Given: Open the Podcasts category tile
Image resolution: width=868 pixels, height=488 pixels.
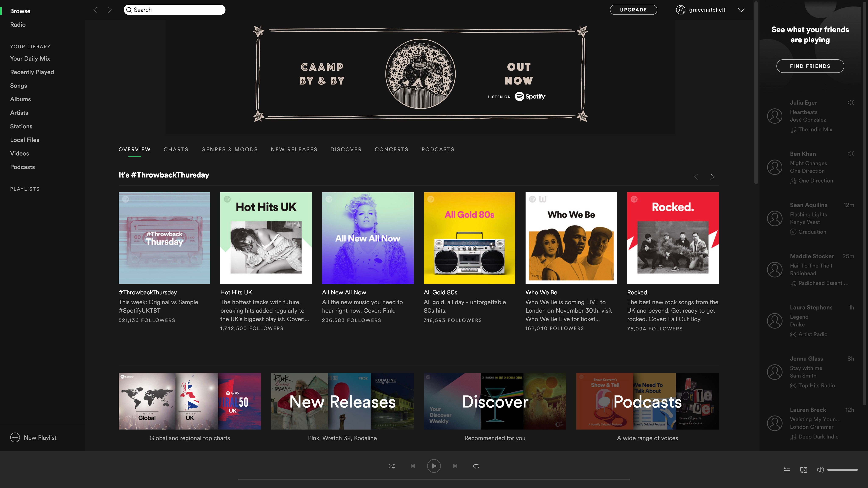Looking at the screenshot, I should tap(647, 401).
